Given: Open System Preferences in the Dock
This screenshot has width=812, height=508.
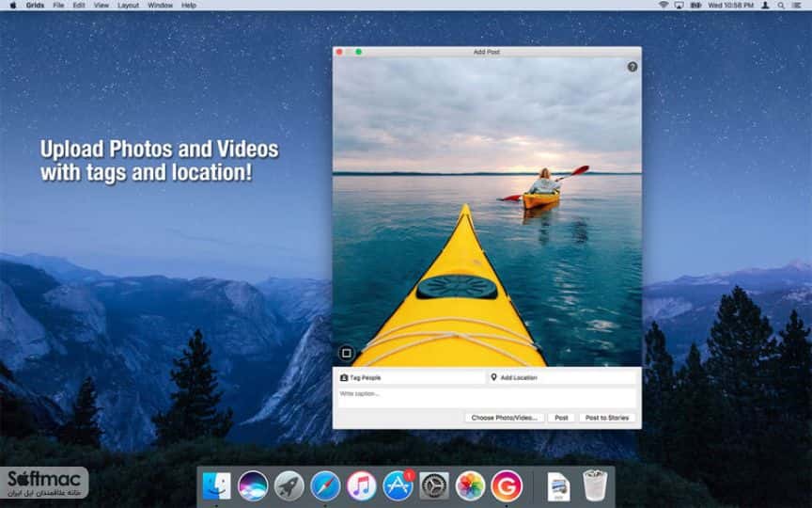Looking at the screenshot, I should click(x=434, y=485).
